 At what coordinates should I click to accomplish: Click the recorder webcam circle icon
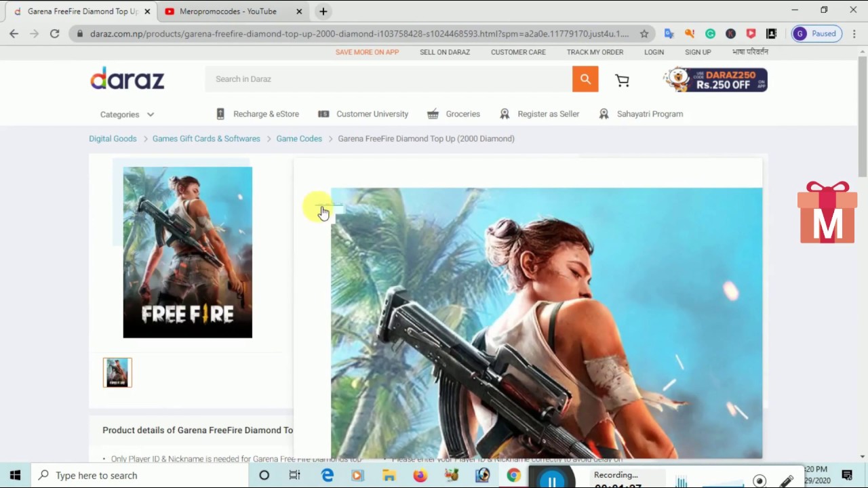tap(759, 481)
